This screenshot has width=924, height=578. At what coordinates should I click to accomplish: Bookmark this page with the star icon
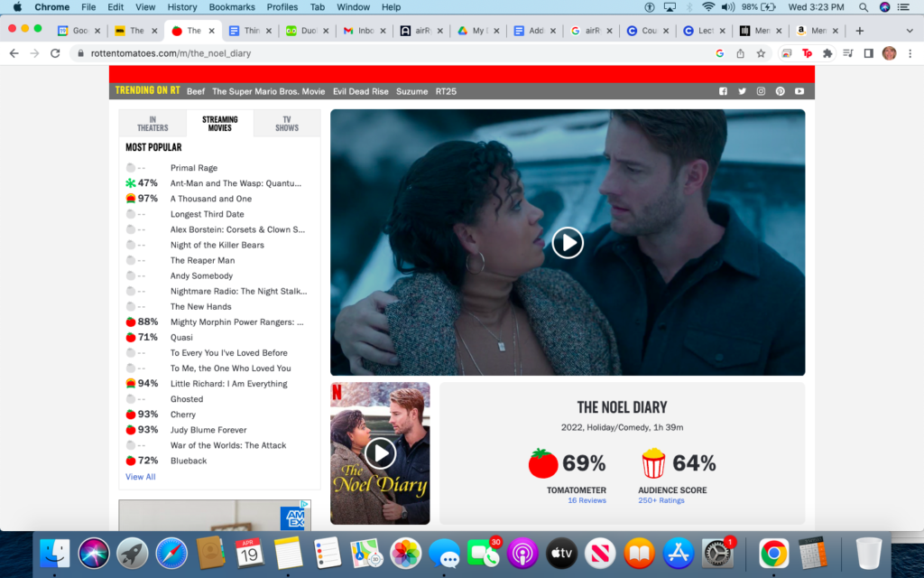(761, 53)
